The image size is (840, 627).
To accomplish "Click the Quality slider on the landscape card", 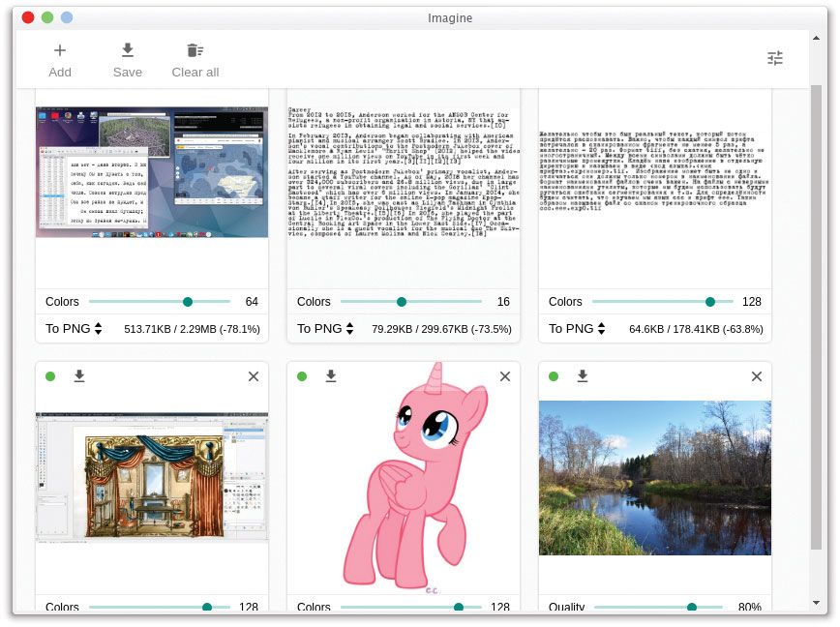I will (691, 607).
